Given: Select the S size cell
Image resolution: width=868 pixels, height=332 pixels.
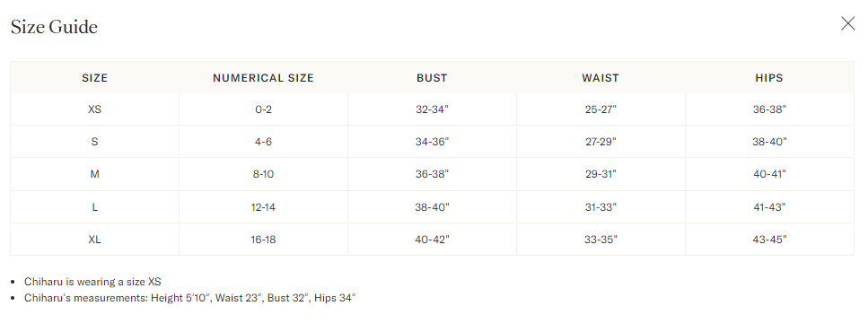Looking at the screenshot, I should tap(94, 142).
